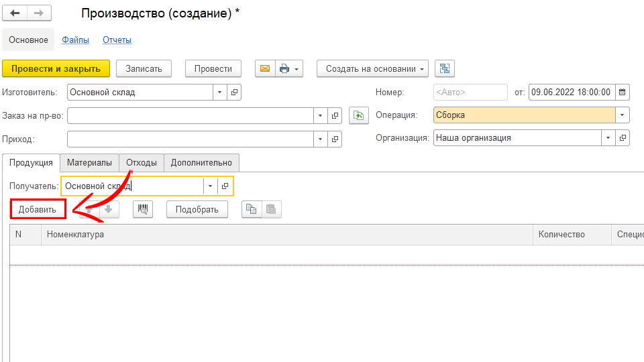Click the barcode scanner search icon
This screenshot has height=362, width=644.
(142, 209)
